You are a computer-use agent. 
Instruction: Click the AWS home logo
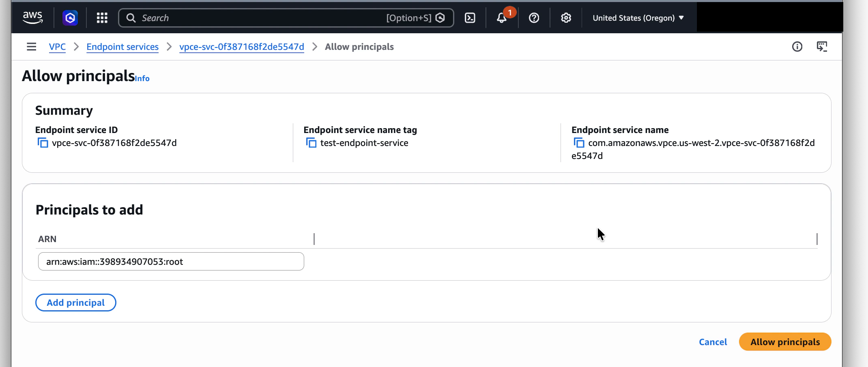tap(33, 17)
